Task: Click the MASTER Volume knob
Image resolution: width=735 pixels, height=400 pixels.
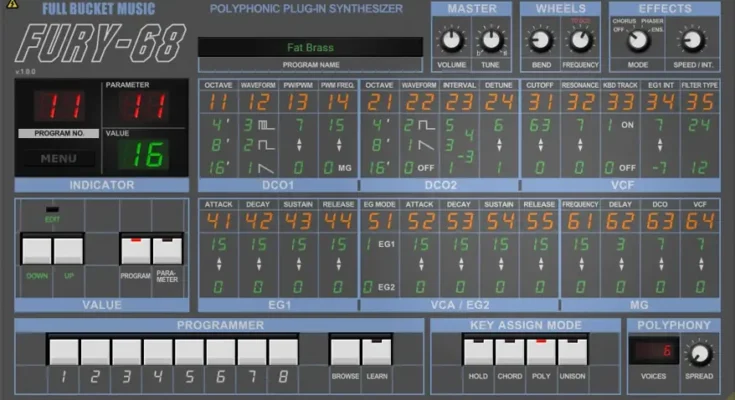Action: pos(452,41)
